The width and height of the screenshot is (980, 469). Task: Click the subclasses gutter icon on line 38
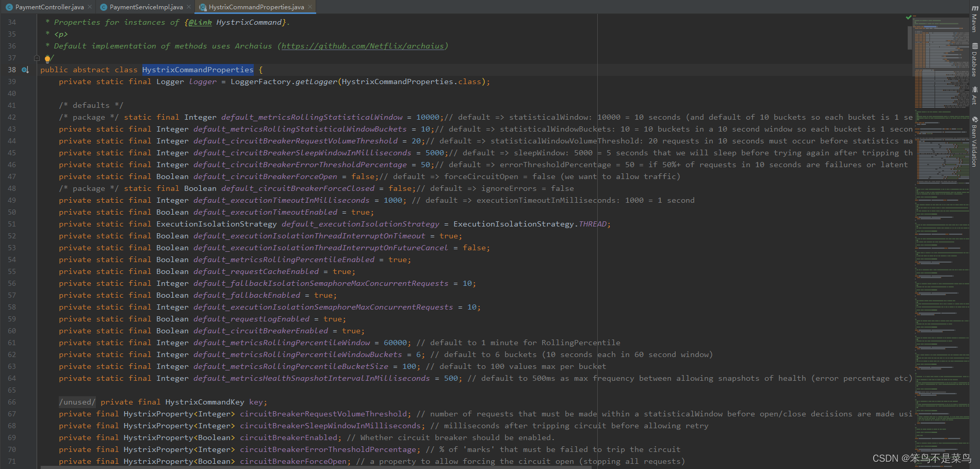pyautogui.click(x=25, y=70)
